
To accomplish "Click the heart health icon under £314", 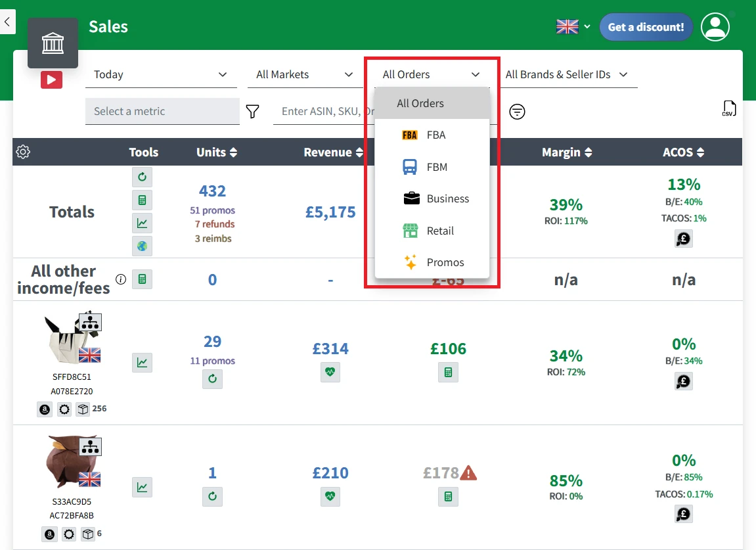I will [x=330, y=372].
